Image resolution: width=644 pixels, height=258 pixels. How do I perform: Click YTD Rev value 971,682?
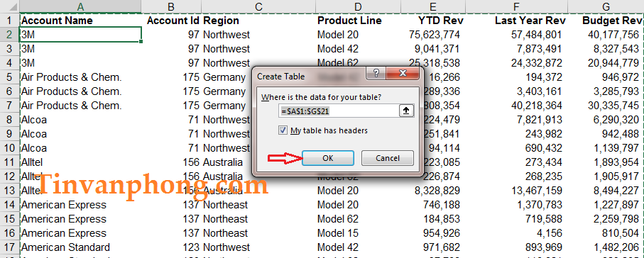coord(442,247)
